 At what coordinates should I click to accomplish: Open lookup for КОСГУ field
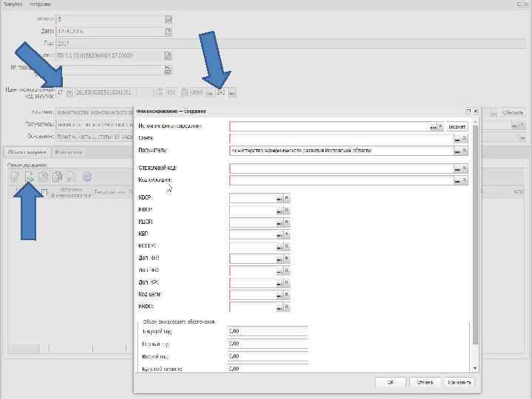tap(279, 247)
